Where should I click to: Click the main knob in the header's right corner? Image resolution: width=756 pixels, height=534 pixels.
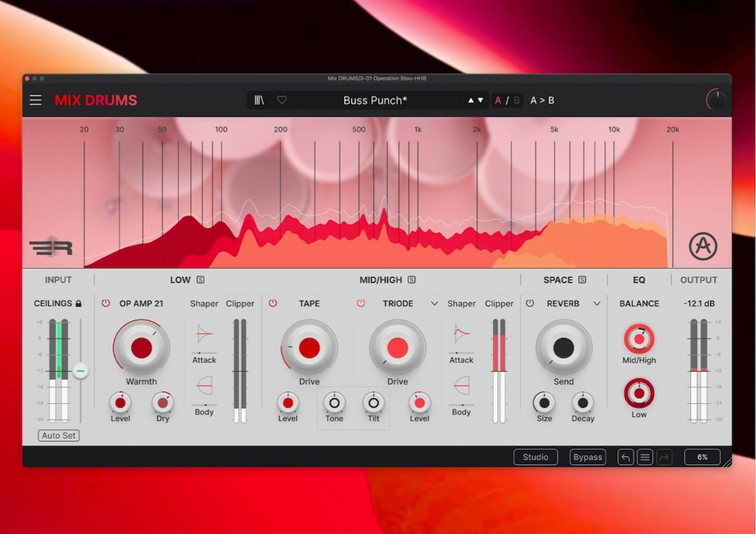[717, 100]
